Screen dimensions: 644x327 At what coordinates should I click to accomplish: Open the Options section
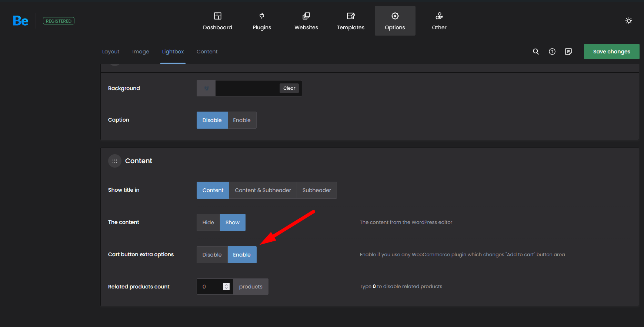click(x=395, y=21)
